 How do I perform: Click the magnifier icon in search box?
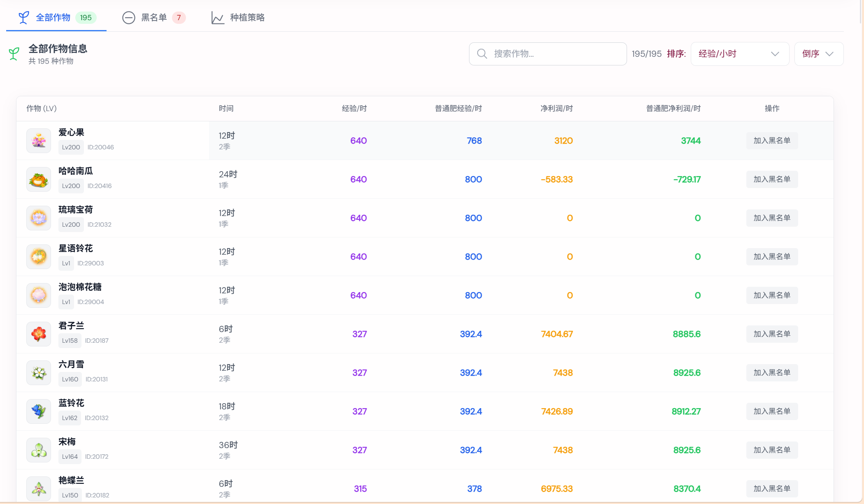(x=482, y=54)
